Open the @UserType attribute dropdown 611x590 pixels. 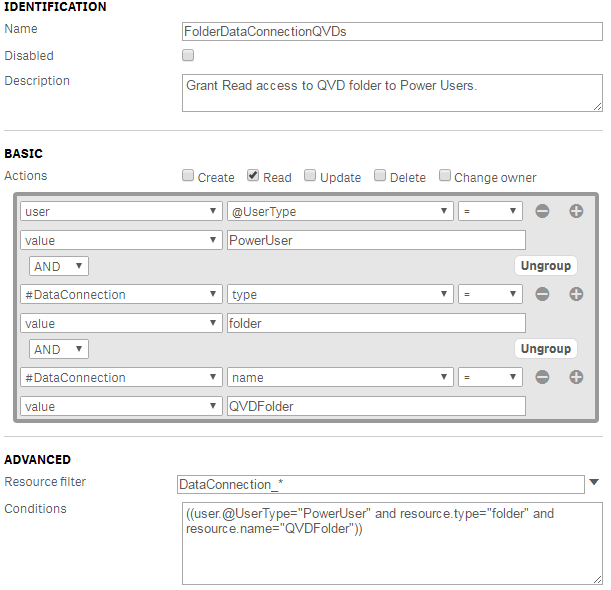tap(339, 211)
